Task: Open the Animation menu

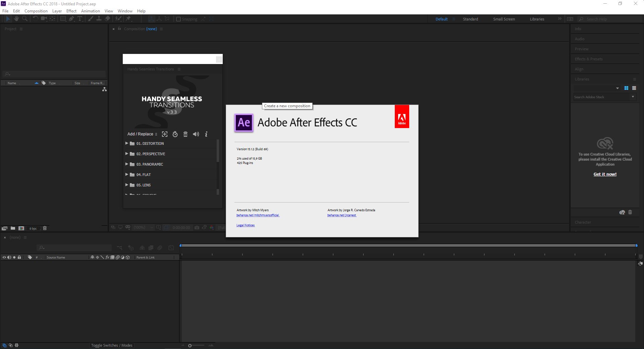Action: [x=91, y=11]
